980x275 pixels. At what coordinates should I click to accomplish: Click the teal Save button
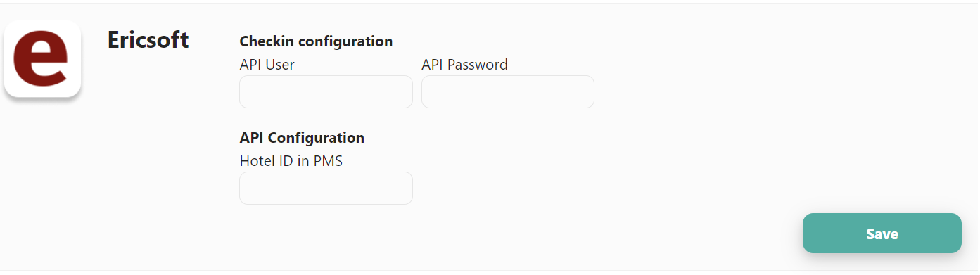pyautogui.click(x=882, y=234)
